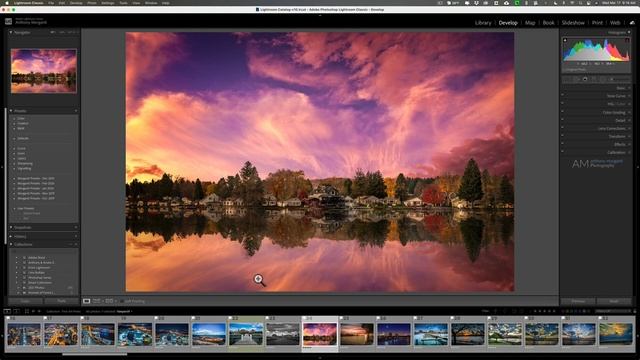Select the Spot Removal tool in tool strip
Image resolution: width=640 pixels, height=360 pixels.
click(x=585, y=79)
